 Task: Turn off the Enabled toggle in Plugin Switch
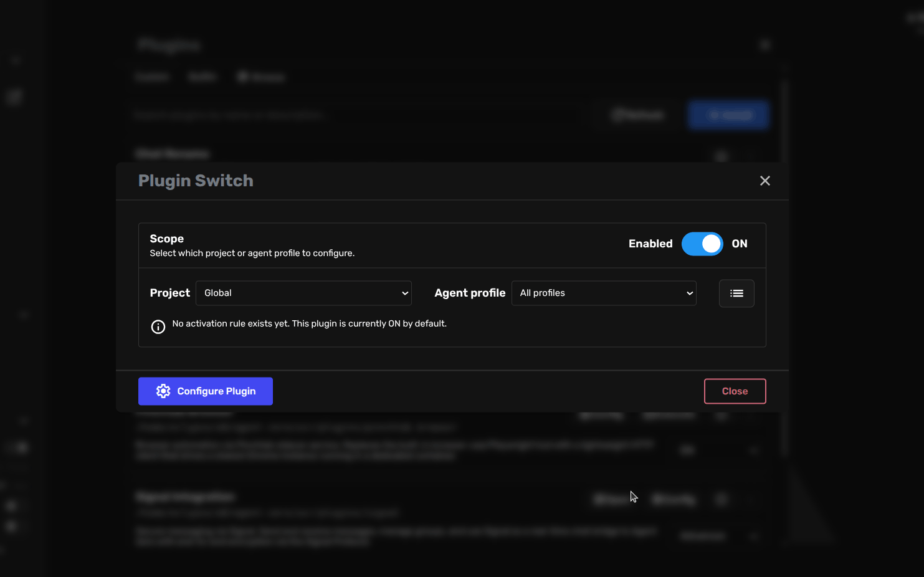click(702, 244)
